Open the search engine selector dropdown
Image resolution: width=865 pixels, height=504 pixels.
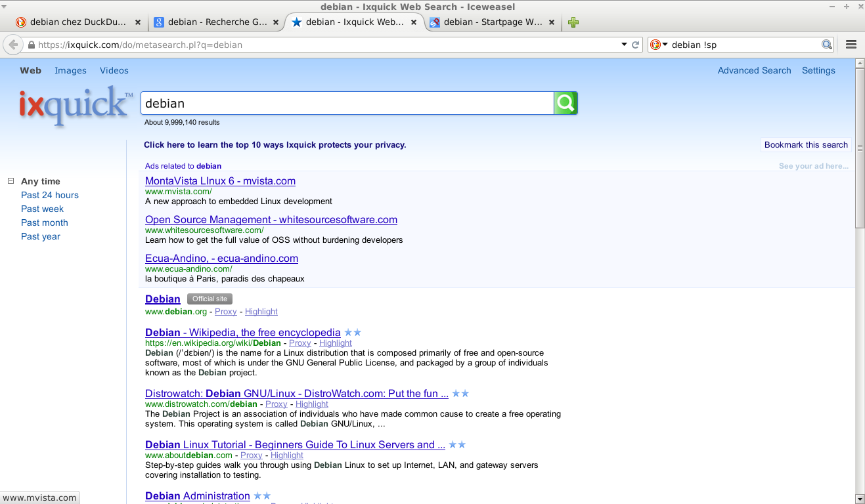[x=658, y=45]
